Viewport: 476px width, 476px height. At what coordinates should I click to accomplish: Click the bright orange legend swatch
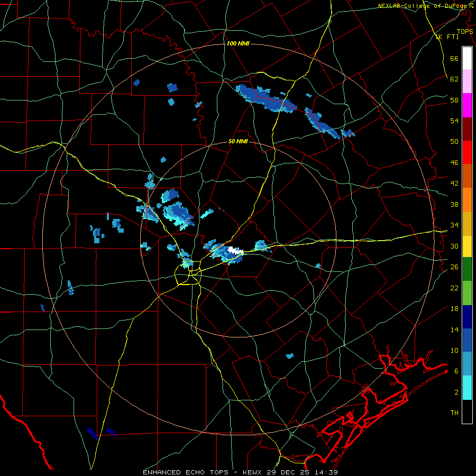point(467,200)
